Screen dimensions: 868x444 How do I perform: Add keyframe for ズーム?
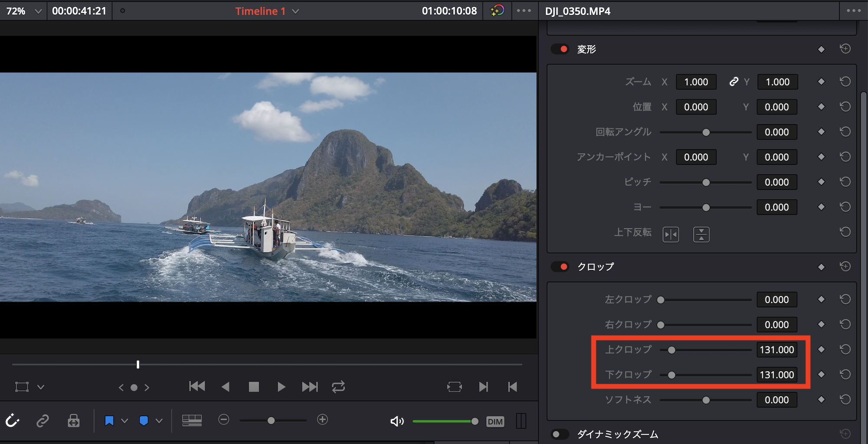click(821, 82)
